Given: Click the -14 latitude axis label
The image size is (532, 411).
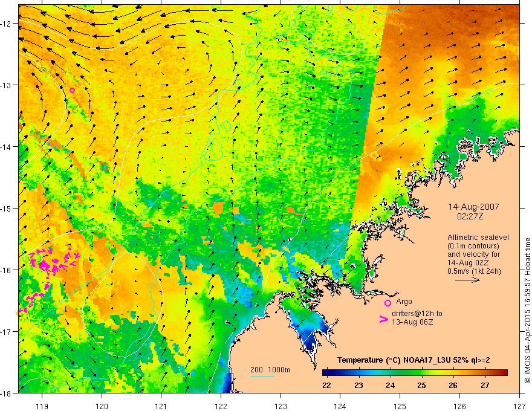Looking at the screenshot, I should click(6, 146).
